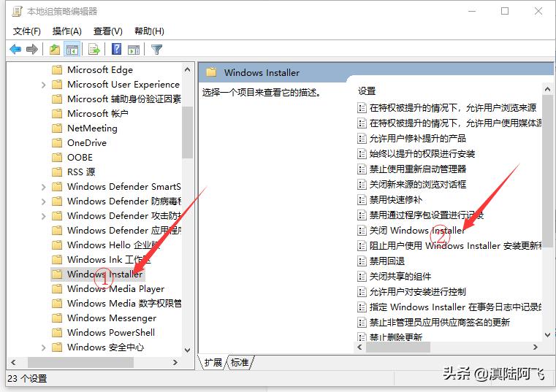Click the OOBE folder icon
This screenshot has height=392, width=556.
point(57,158)
